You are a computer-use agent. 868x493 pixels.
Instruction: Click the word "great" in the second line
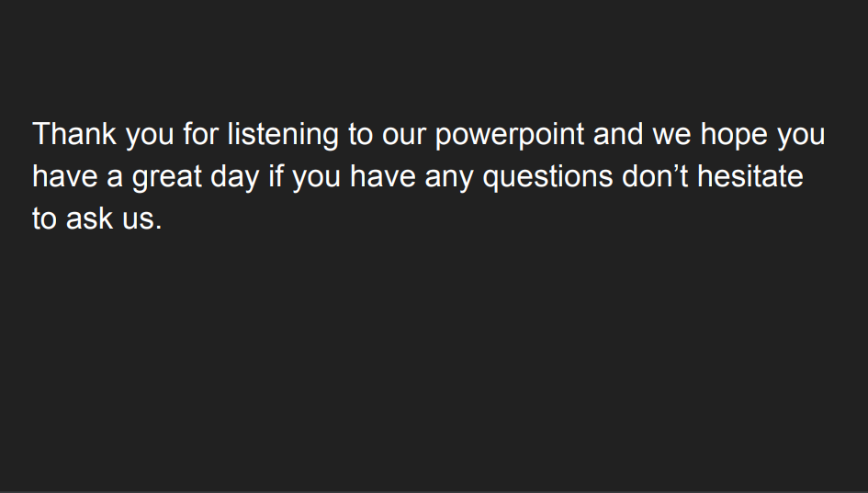click(166, 178)
